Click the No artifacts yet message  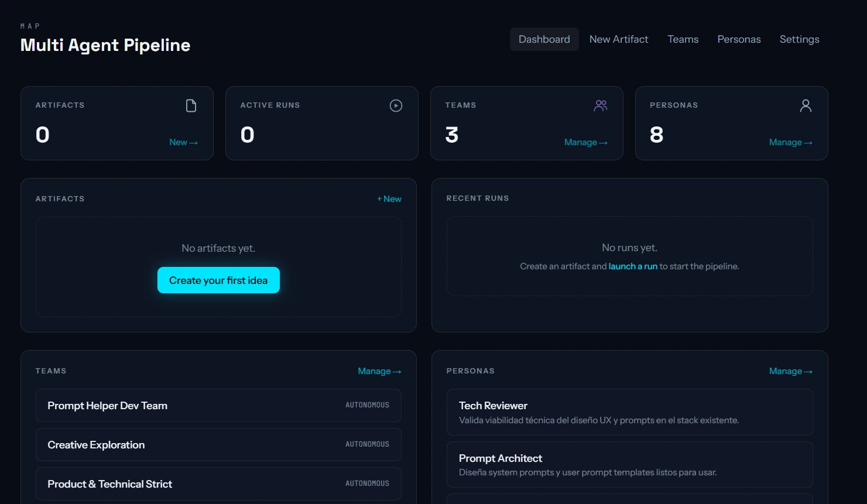[218, 248]
